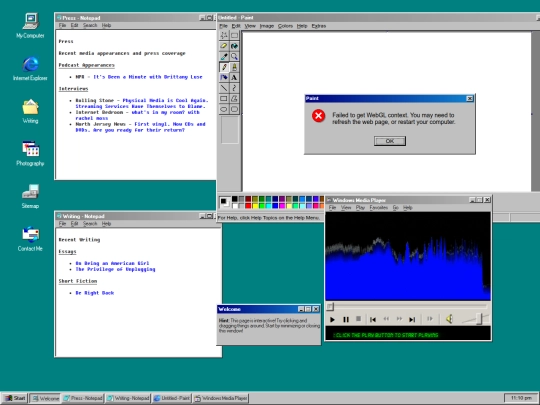Open the Image menu in Paint
The image size is (540, 405).
click(267, 26)
